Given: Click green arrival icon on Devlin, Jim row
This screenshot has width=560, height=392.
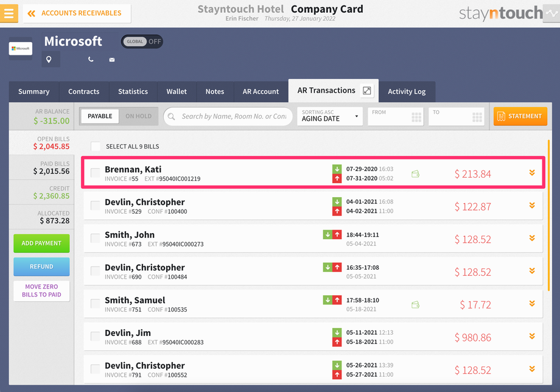Looking at the screenshot, I should (x=337, y=332).
